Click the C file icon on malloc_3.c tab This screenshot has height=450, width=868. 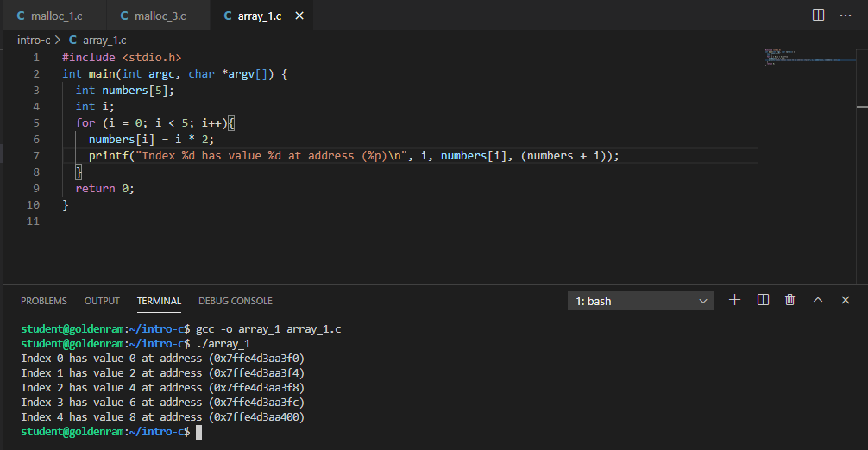124,16
